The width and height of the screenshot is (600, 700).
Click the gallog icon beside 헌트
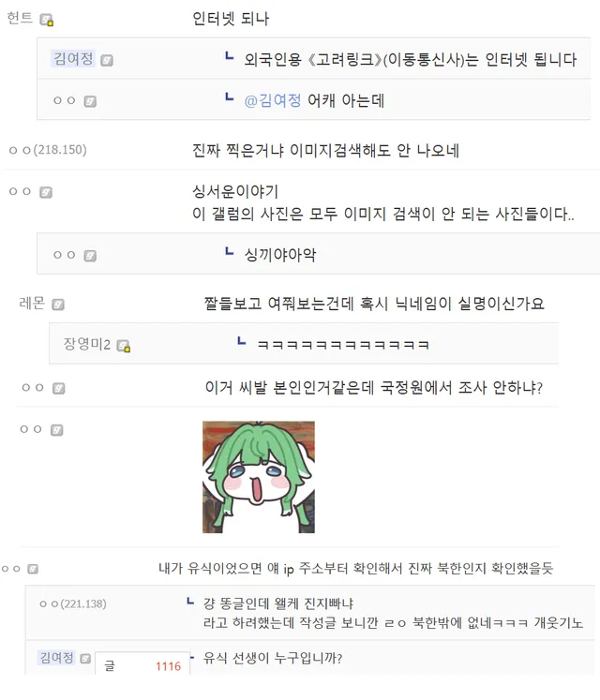coord(46,20)
